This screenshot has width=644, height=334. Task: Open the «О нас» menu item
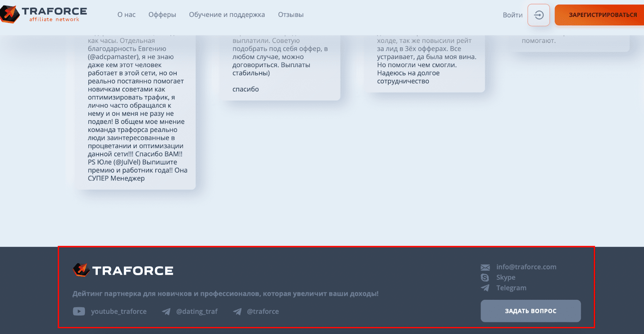126,15
